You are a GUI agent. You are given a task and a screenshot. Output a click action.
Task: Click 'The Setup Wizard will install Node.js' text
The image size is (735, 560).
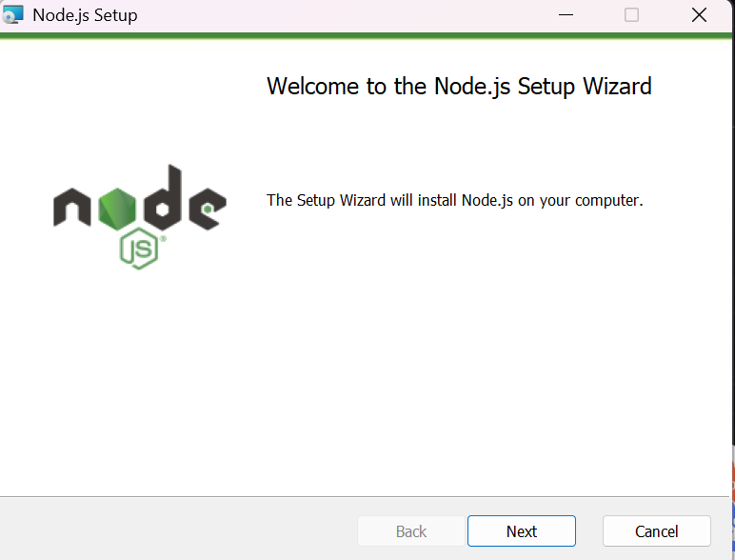(x=455, y=200)
